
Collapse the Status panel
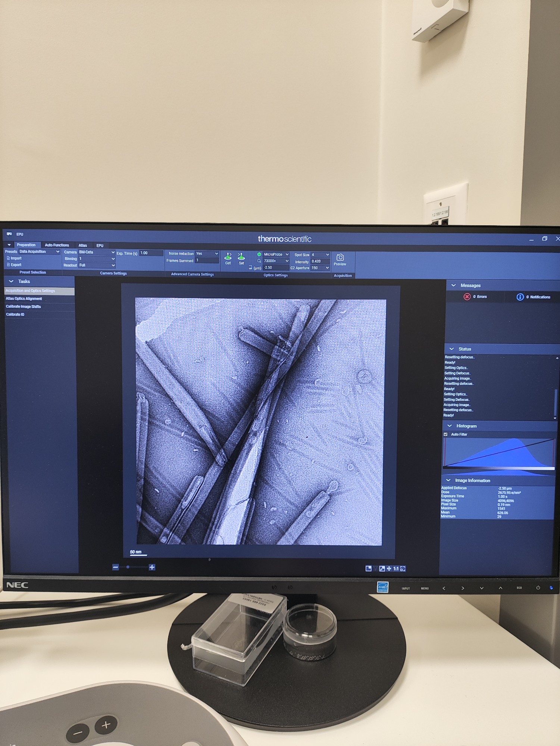pos(452,349)
